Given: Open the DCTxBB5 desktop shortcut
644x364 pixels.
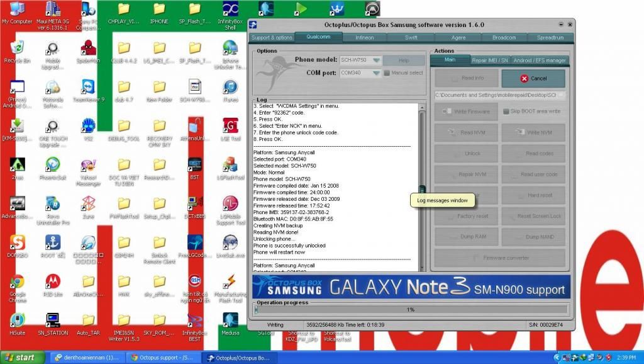Looking at the screenshot, I should click(x=195, y=207).
